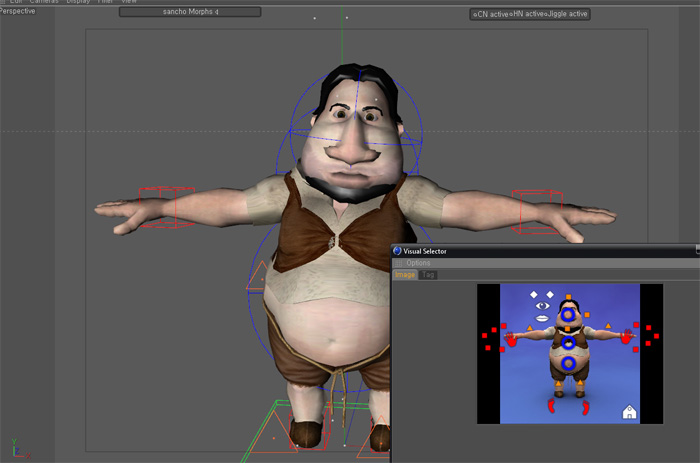Click the orange square beside the character's ear
Image resolution: width=700 pixels, height=463 pixels.
pos(587,315)
